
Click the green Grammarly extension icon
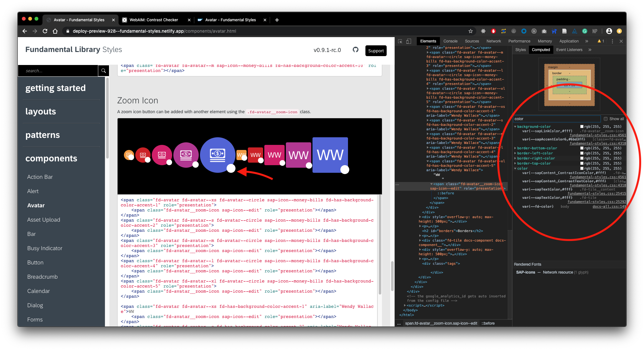pyautogui.click(x=585, y=31)
